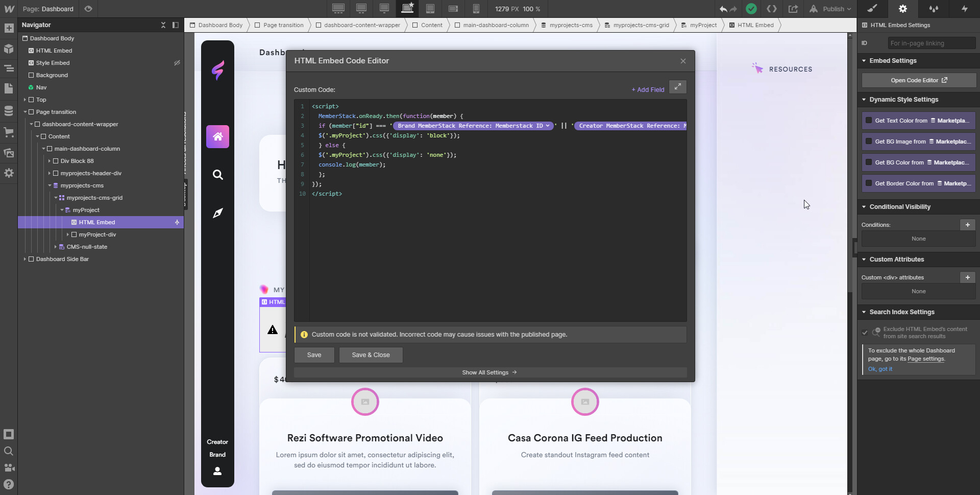Undo the last change
The height and width of the screenshot is (495, 980).
[723, 9]
